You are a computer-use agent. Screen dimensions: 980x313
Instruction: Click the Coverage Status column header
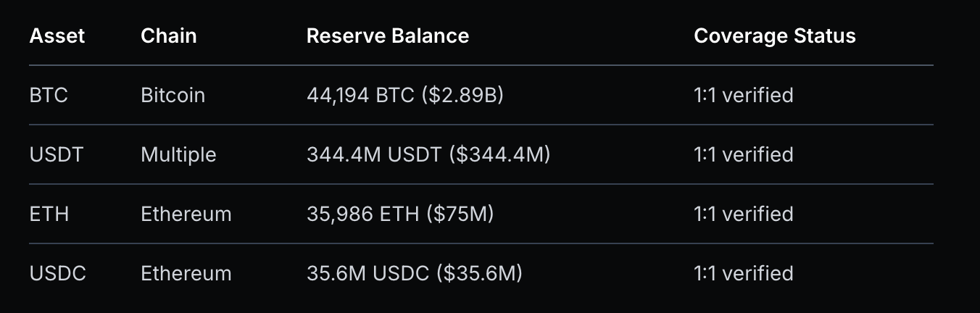pyautogui.click(x=774, y=36)
